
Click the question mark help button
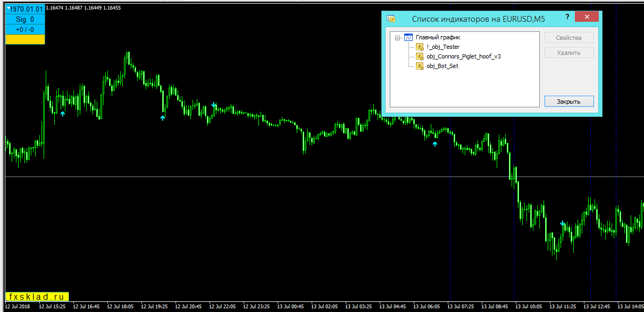pyautogui.click(x=567, y=17)
